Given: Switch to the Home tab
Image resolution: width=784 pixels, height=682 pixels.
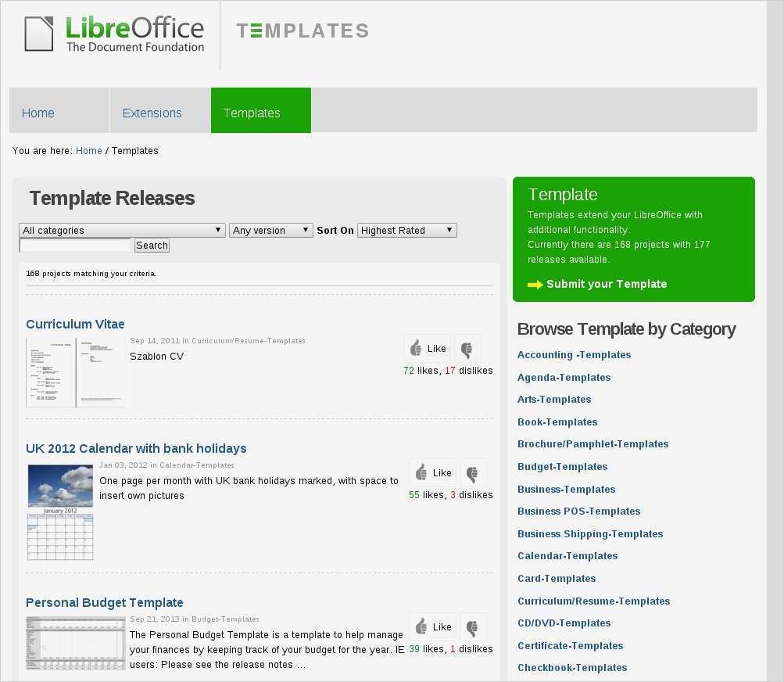Looking at the screenshot, I should point(38,113).
